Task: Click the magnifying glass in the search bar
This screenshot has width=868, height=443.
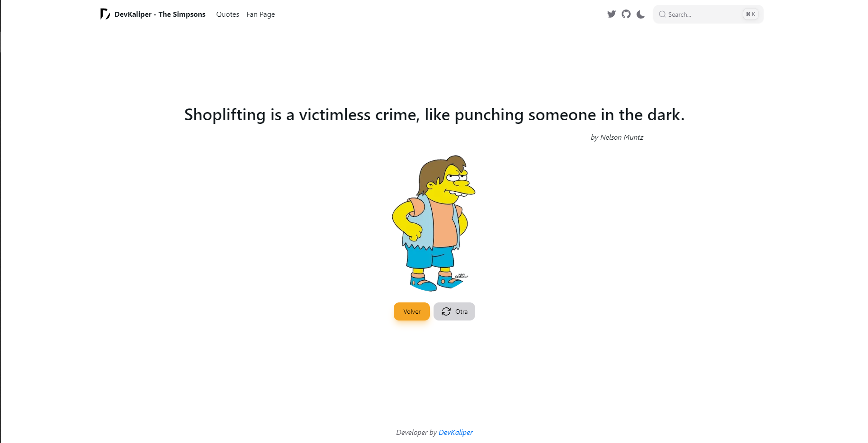Action: 662,14
